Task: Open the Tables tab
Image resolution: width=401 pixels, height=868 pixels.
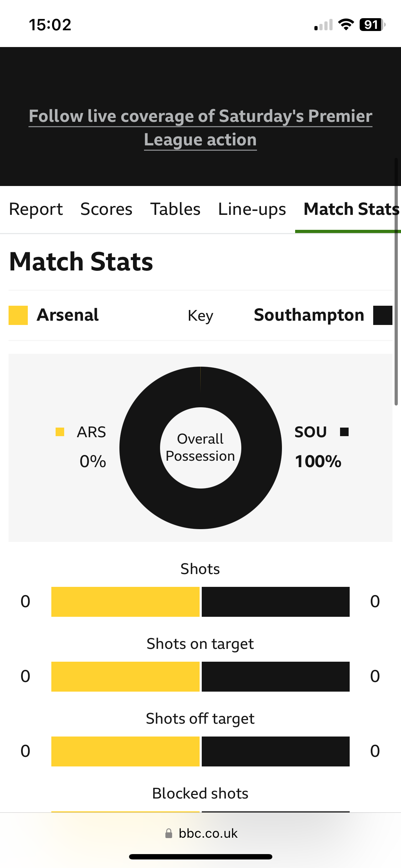Action: tap(175, 209)
